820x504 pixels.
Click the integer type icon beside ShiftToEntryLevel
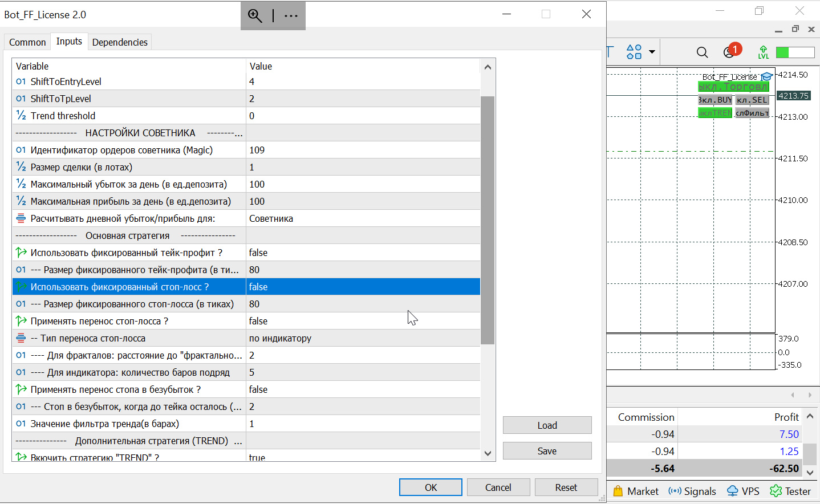coord(21,82)
